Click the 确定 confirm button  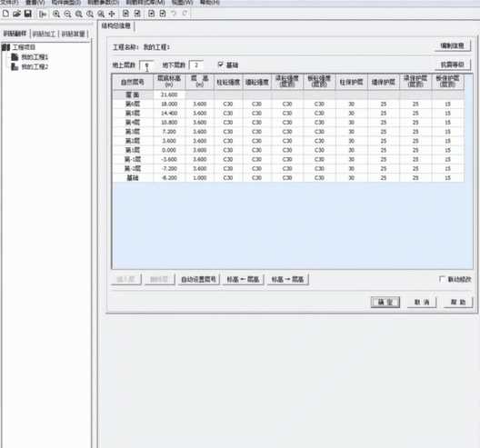point(385,302)
